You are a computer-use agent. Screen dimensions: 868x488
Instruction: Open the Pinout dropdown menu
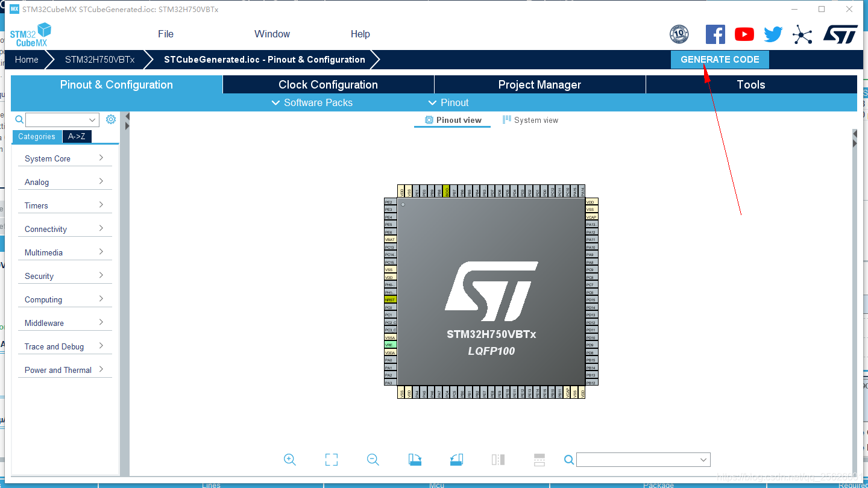click(x=448, y=102)
